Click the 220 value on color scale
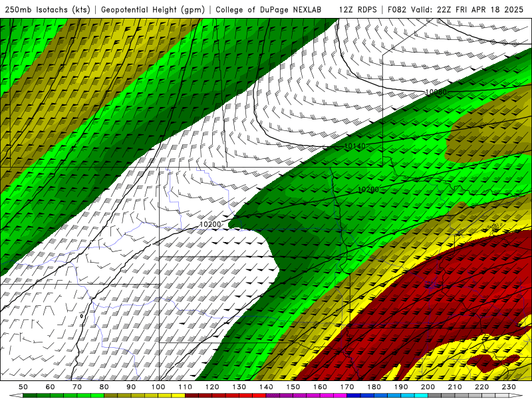 pyautogui.click(x=482, y=387)
